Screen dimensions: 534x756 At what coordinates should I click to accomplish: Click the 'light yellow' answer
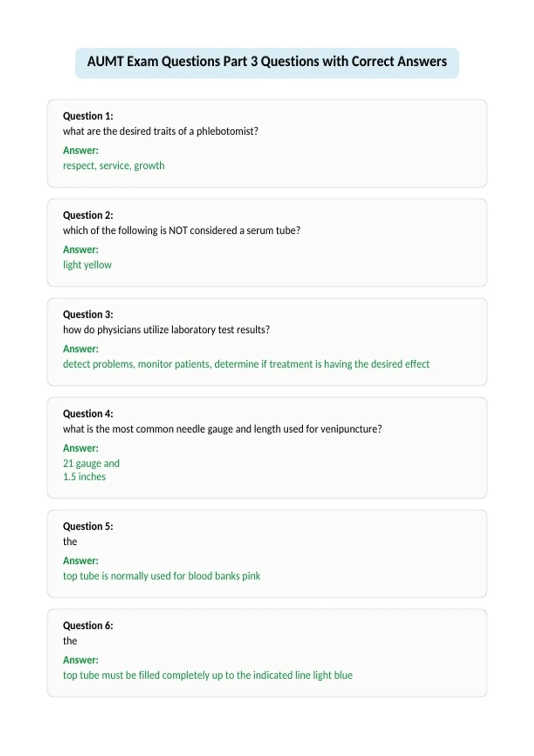(x=87, y=265)
